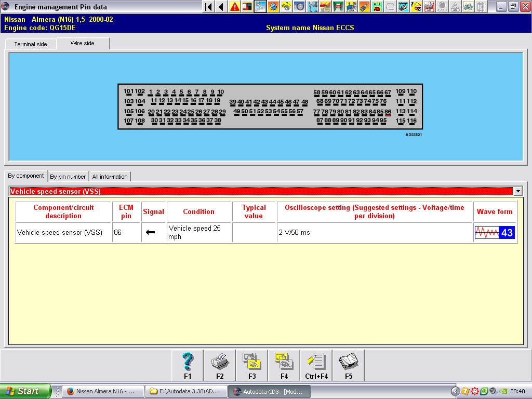Viewport: 532px width, 399px height.
Task: Open the diagnostic tool icon beside warning triangle
Action: click(x=247, y=6)
